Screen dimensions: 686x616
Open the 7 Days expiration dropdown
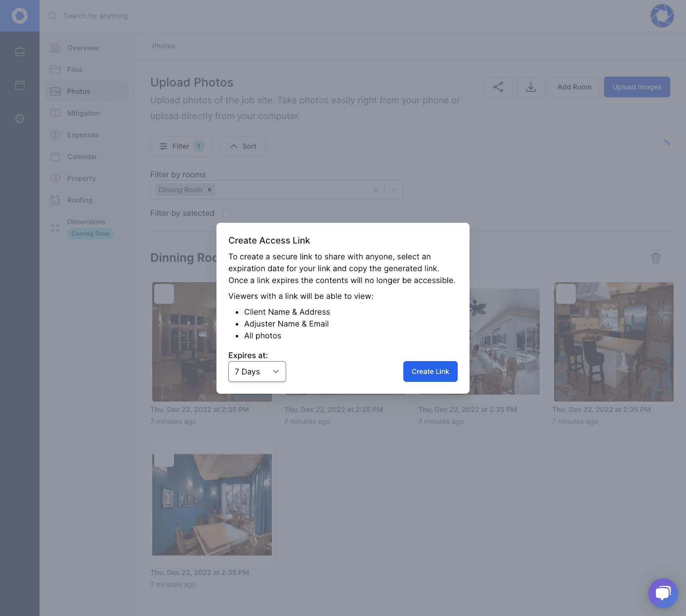point(257,371)
